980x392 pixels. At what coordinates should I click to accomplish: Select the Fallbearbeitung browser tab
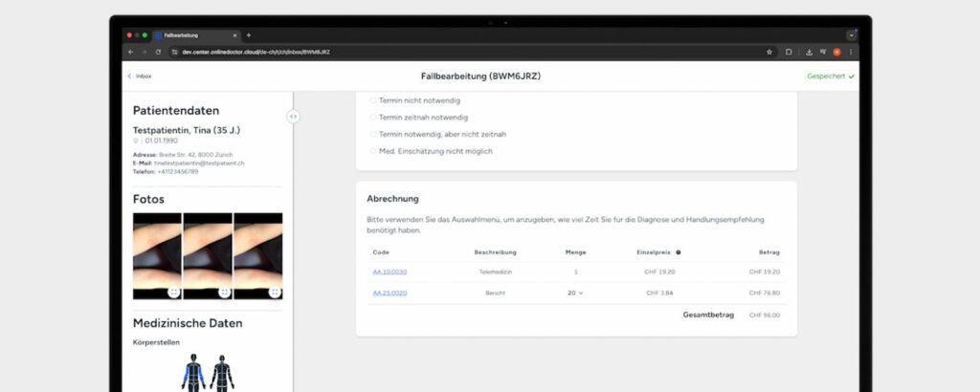195,35
